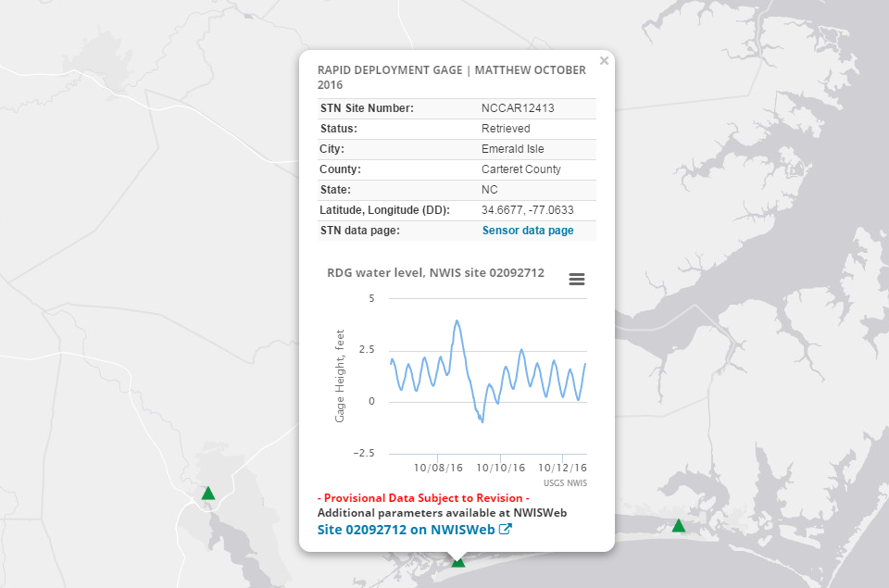Select the green gage marker on the right waterway
The image size is (889, 588).
point(679,525)
